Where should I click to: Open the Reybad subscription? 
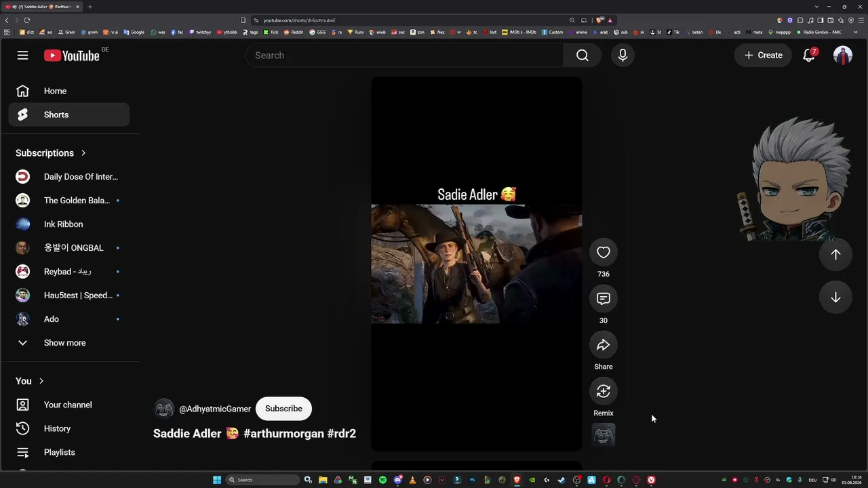(x=69, y=272)
